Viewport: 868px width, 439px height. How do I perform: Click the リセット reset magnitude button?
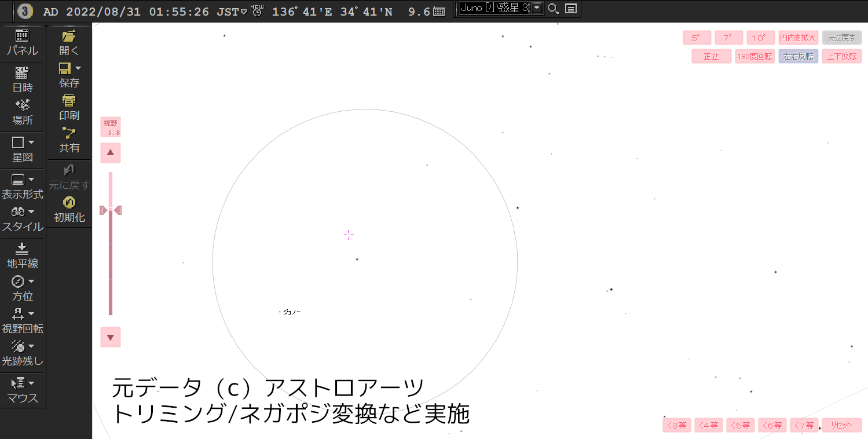842,425
